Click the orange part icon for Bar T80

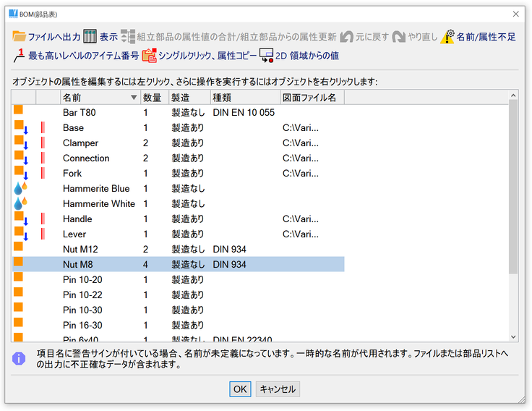point(19,111)
